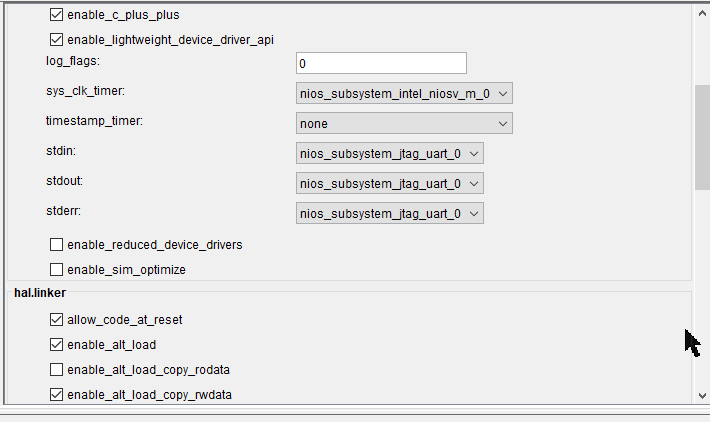The width and height of the screenshot is (710, 422).
Task: Open the sys_clk_timer dropdown
Action: click(x=404, y=94)
